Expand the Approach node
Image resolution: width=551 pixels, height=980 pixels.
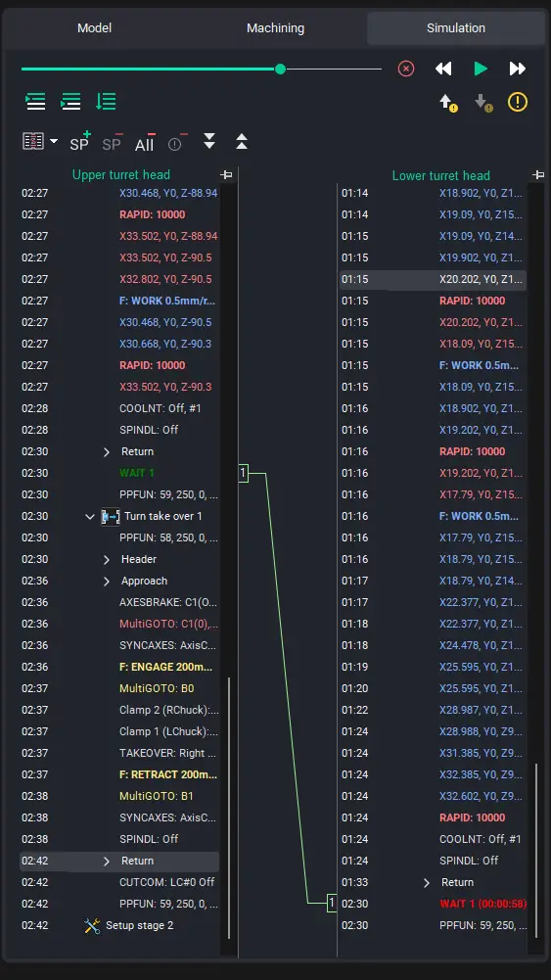click(x=107, y=582)
